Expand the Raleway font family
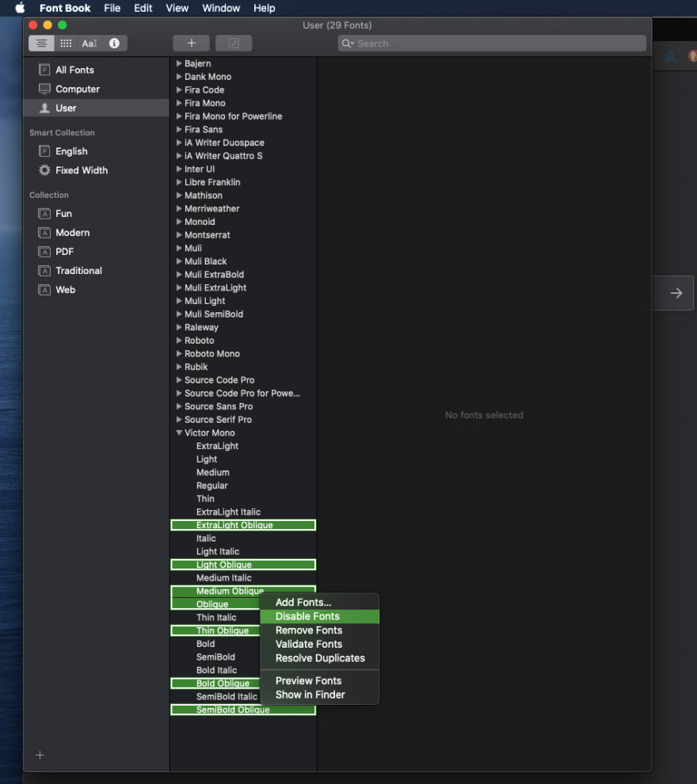697x784 pixels. click(x=179, y=328)
